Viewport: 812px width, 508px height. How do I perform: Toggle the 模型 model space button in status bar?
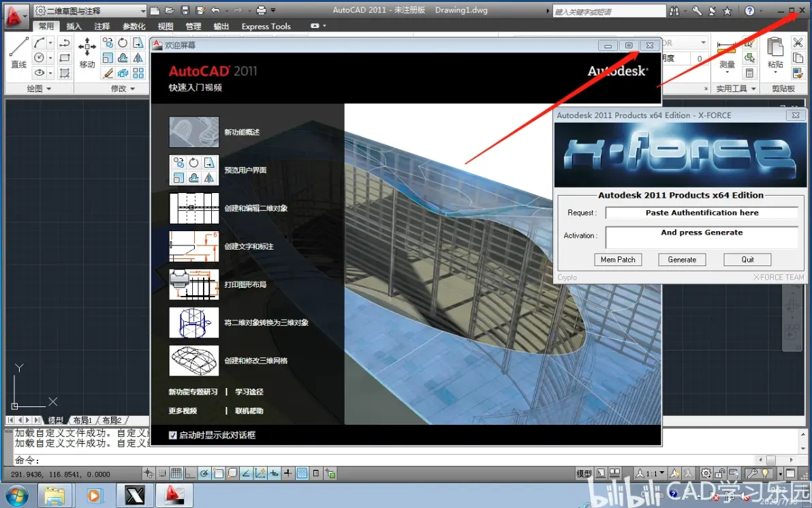pos(584,473)
